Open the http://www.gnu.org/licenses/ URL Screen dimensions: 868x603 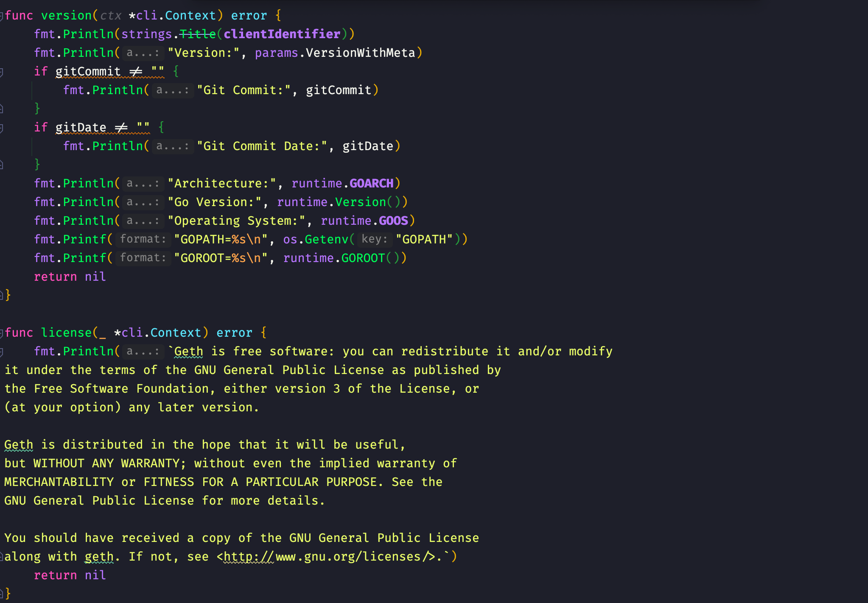[325, 557]
